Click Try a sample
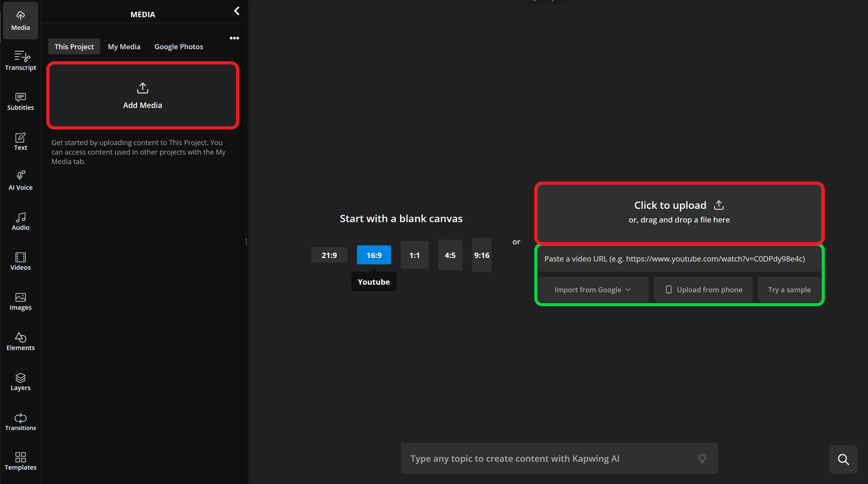This screenshot has width=868, height=484. point(789,290)
